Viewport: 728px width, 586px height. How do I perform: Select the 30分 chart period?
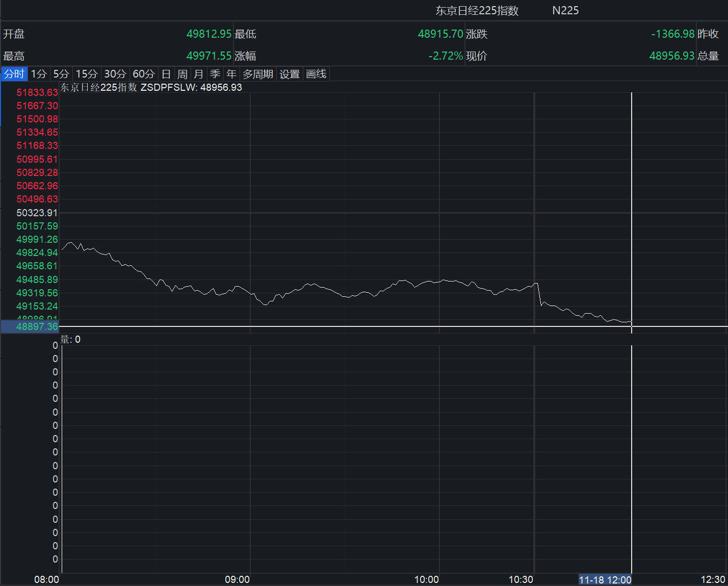tap(115, 74)
